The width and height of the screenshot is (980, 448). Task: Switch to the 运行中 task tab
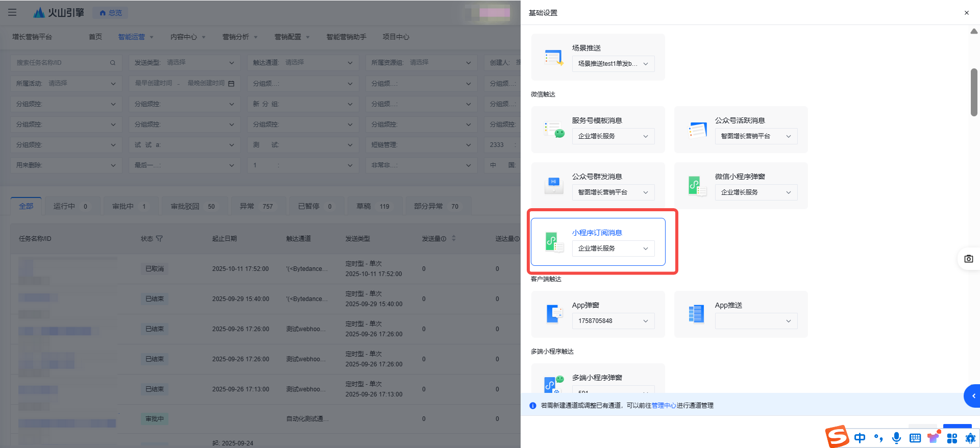tap(72, 206)
